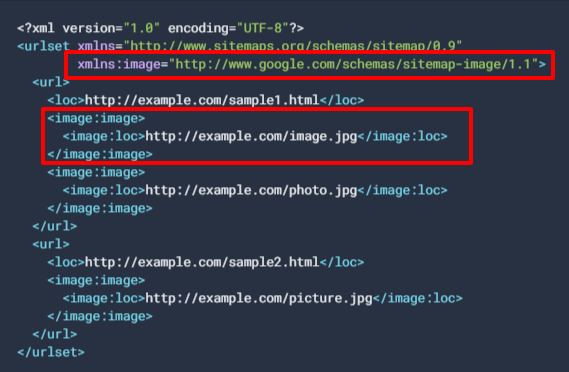Screen dimensions: 569x372
Task: Click the XML declaration line with version 1.0
Action: coord(160,28)
